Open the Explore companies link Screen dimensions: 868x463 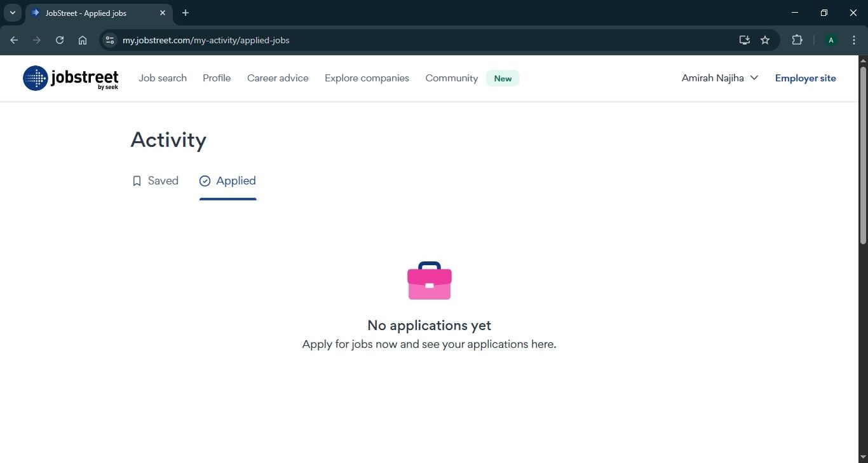click(367, 78)
